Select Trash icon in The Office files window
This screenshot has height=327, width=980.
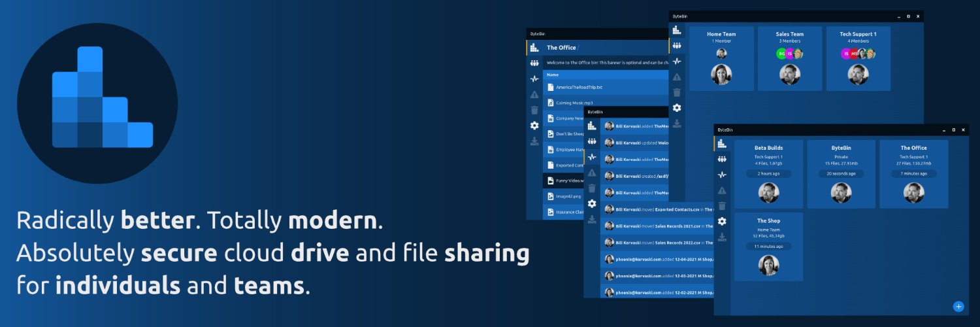click(x=534, y=110)
